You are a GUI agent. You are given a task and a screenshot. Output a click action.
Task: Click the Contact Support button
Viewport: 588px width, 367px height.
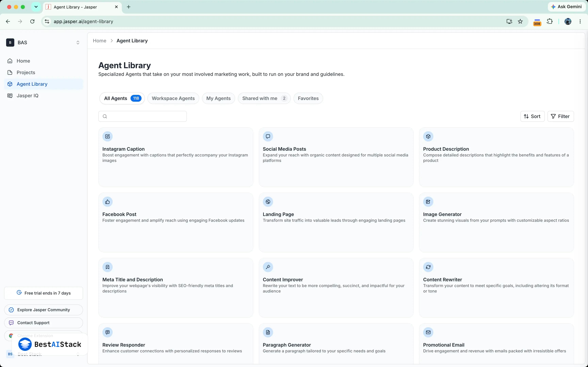coord(44,323)
